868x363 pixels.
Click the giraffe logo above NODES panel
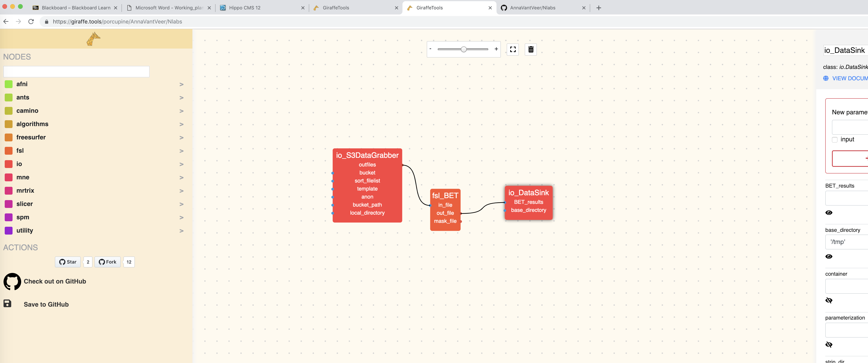(x=94, y=38)
